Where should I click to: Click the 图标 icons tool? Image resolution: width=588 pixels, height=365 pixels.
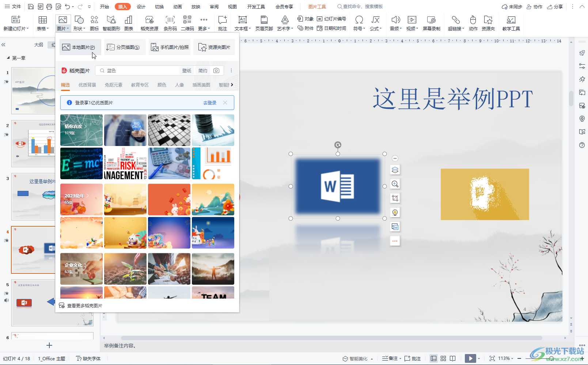pyautogui.click(x=94, y=23)
